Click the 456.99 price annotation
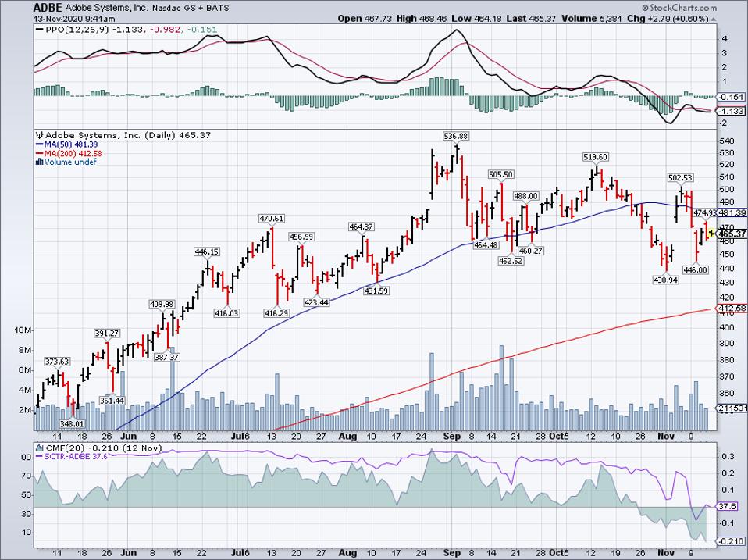 coord(301,237)
